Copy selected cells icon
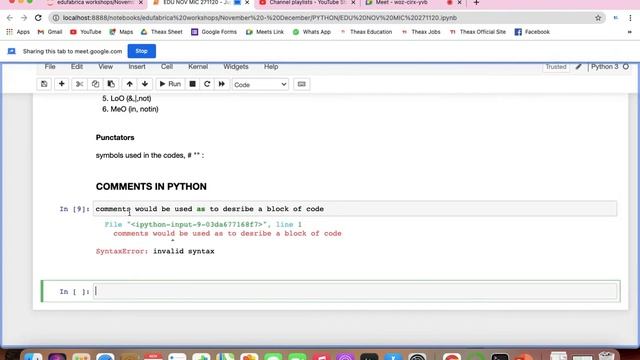The image size is (640, 360). click(x=95, y=84)
